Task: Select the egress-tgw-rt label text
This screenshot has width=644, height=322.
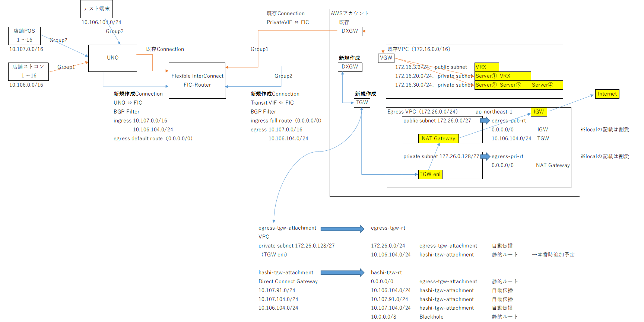Action: pyautogui.click(x=388, y=228)
